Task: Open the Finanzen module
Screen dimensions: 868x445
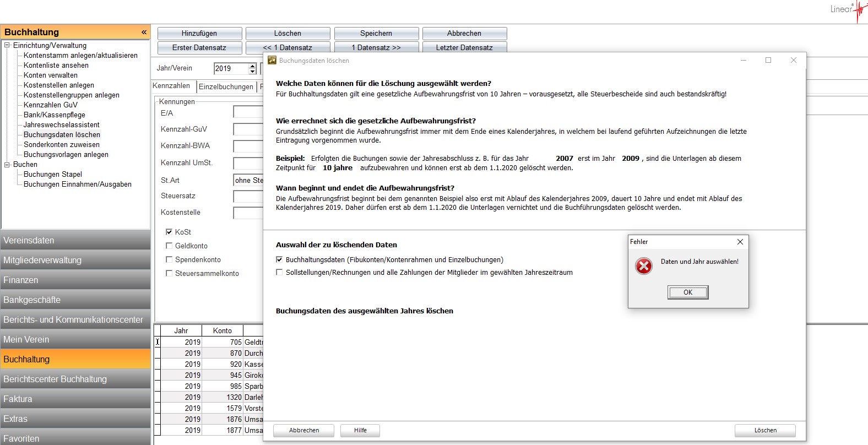Action: pos(75,280)
